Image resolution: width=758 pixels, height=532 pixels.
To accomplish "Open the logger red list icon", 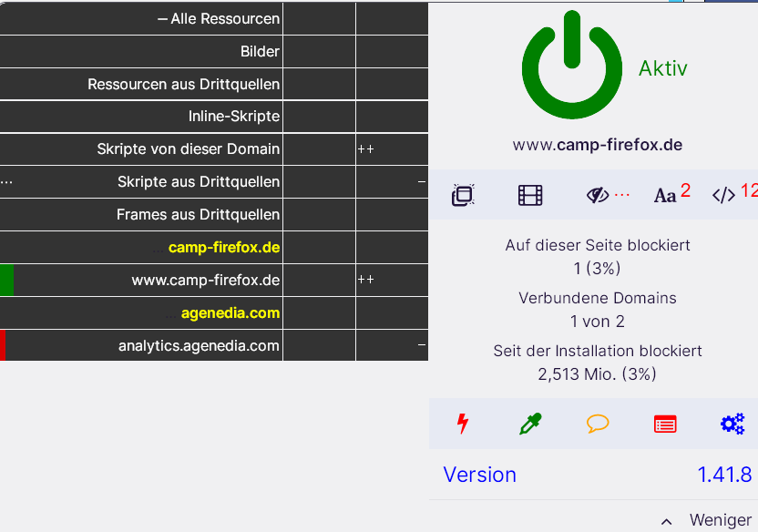I will pyautogui.click(x=665, y=424).
